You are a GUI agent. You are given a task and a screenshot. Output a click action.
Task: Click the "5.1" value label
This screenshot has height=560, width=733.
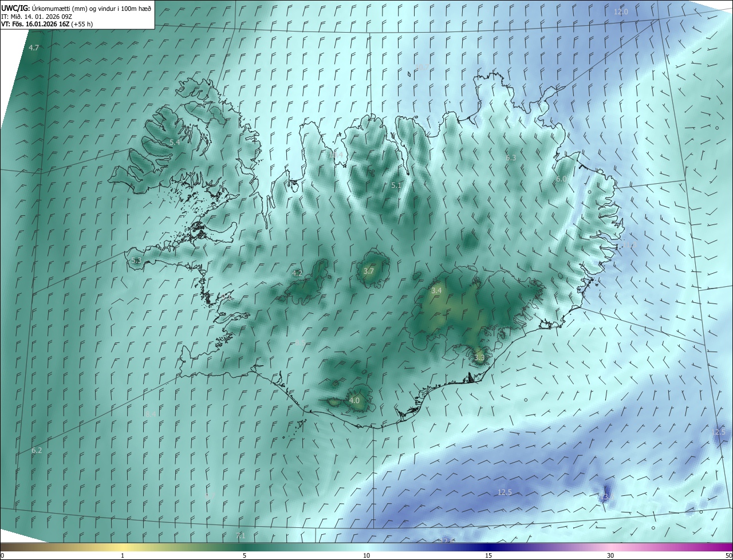(396, 186)
